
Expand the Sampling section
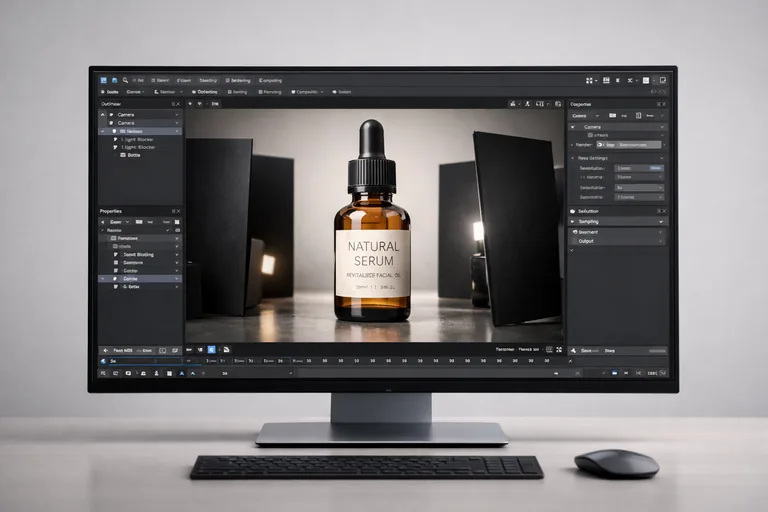(617, 221)
